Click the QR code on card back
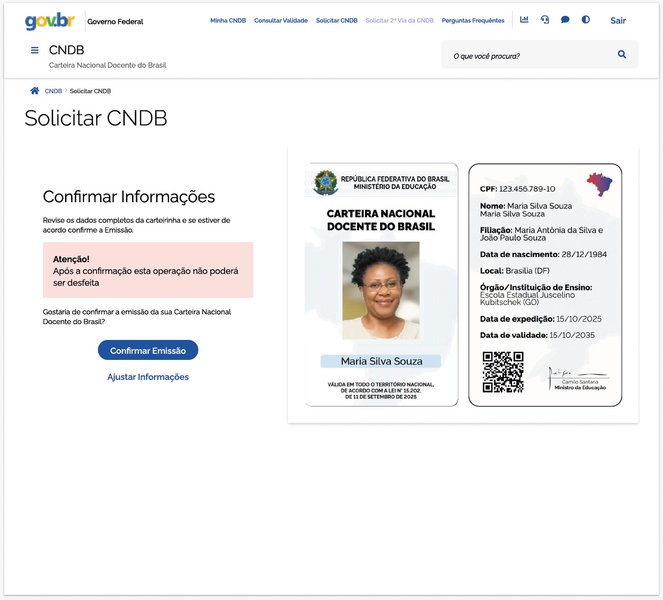The image size is (663, 600). tap(503, 372)
